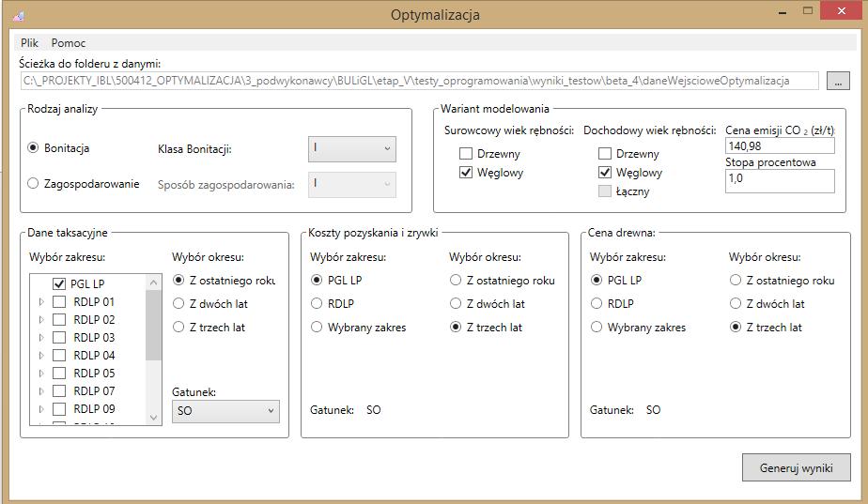Select RDLP in Koszty pozyskania i zrywki
The image size is (868, 504).
[317, 303]
